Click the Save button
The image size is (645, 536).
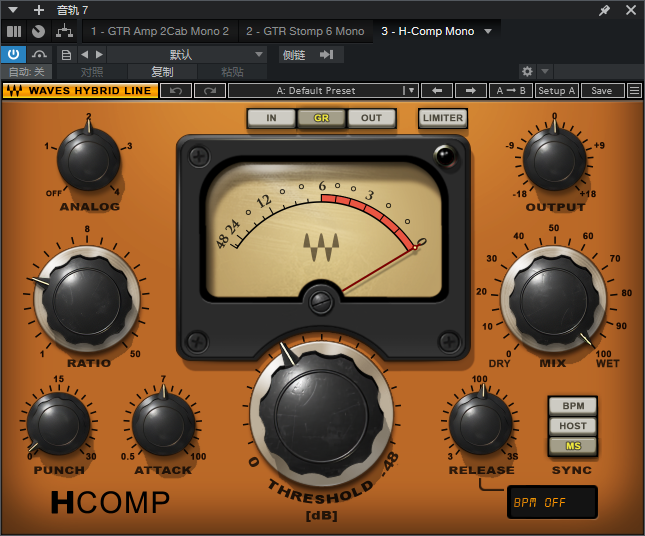602,90
